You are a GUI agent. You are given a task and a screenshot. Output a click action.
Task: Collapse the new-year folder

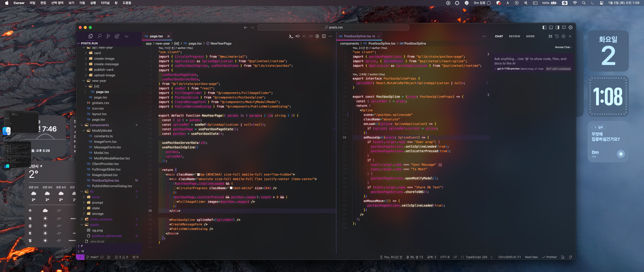click(99, 81)
